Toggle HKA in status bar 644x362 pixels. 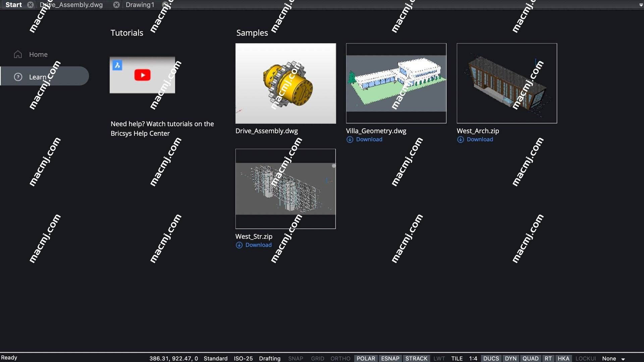[563, 358]
